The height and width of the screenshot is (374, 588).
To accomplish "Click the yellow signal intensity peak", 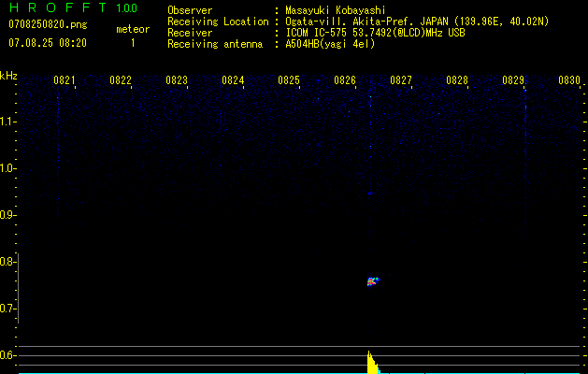I will point(373,363).
